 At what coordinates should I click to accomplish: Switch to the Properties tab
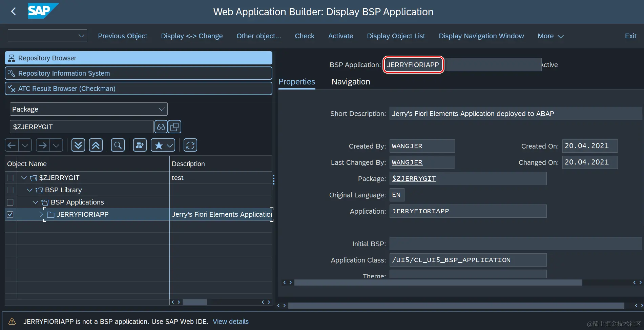[297, 82]
